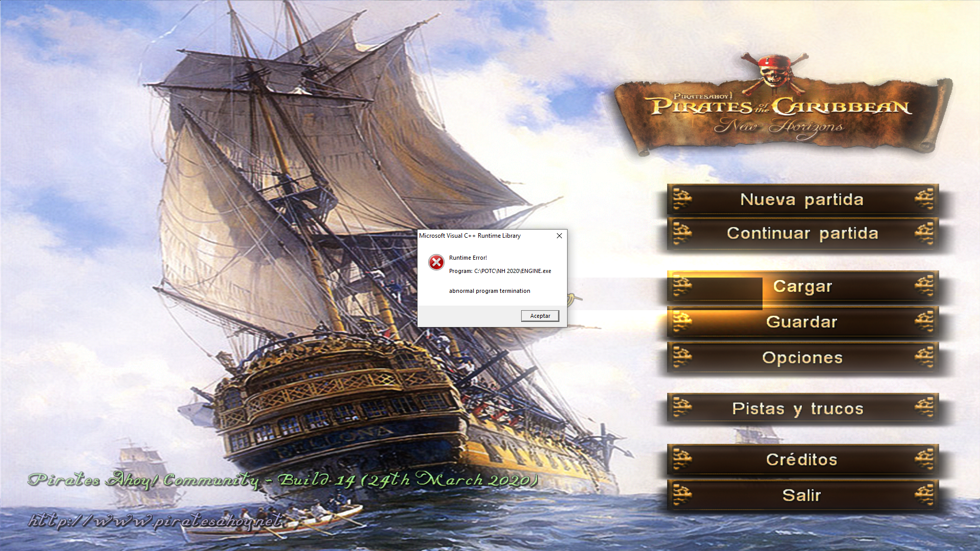980x551 pixels.
Task: Close the Runtime Library dialog with X
Action: click(559, 236)
